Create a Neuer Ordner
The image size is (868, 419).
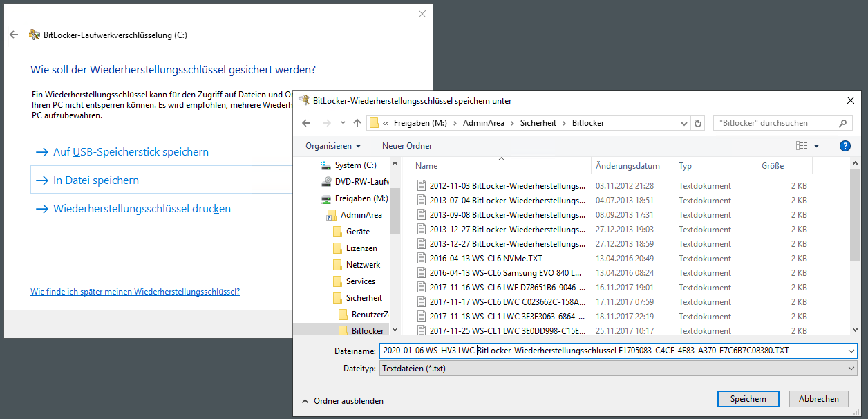(407, 146)
